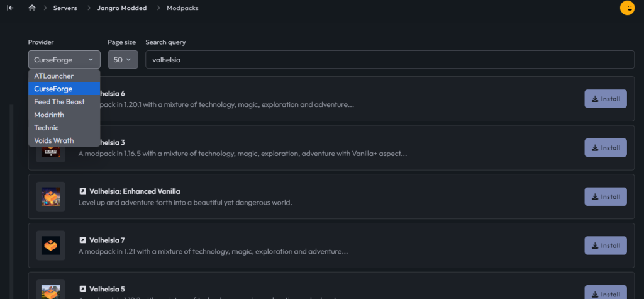Focus the Search query field containing valhelsia
Viewport: 644px width, 299px height.
[389, 60]
